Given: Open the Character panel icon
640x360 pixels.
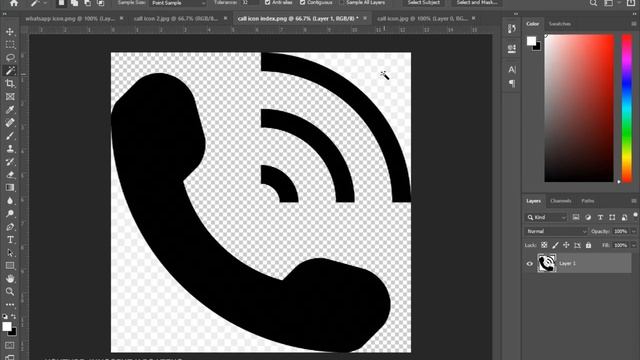Looking at the screenshot, I should 512,69.
